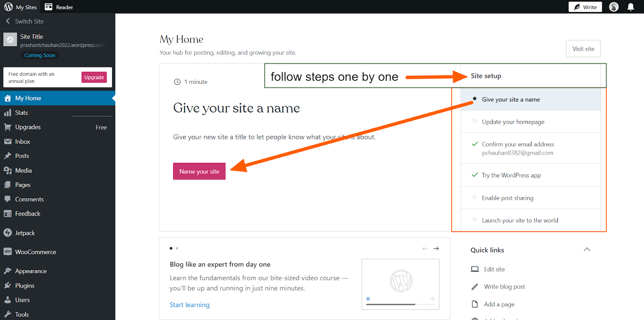Pause the video course preview

[x=368, y=299]
